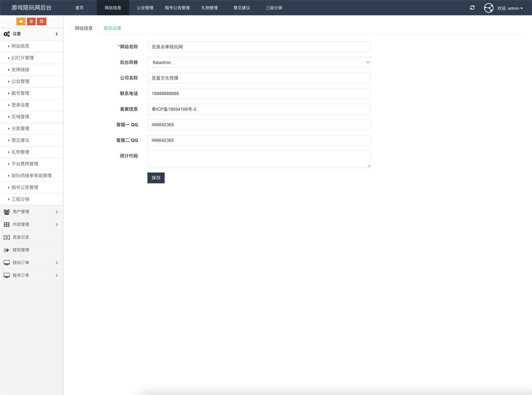Click the 保存 save button
The height and width of the screenshot is (395, 532).
[x=156, y=178]
